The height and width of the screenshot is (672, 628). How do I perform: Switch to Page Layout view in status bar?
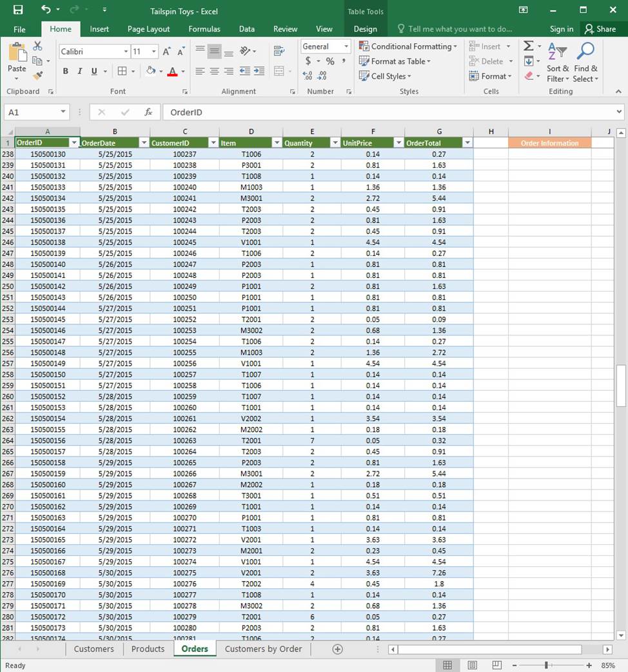(472, 665)
